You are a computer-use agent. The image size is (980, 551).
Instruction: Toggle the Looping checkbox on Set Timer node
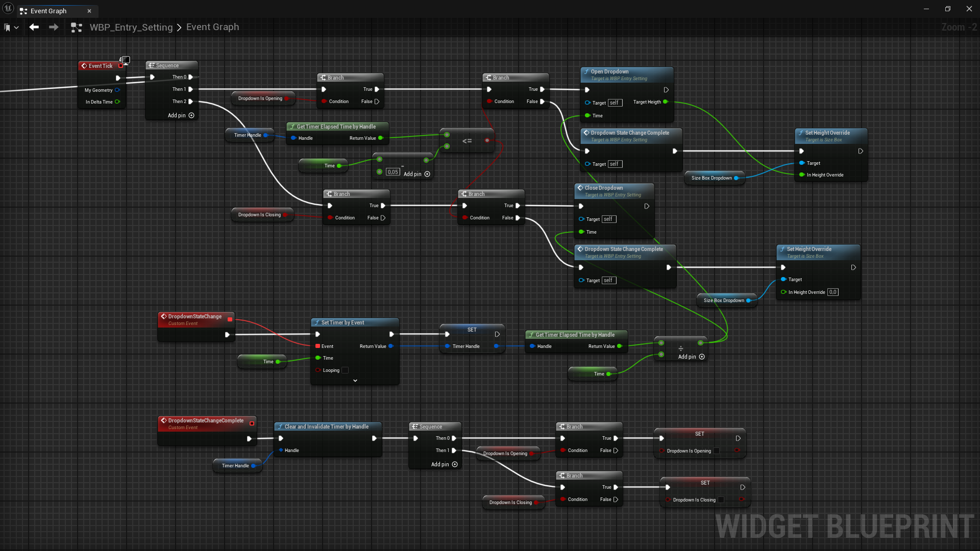point(345,370)
